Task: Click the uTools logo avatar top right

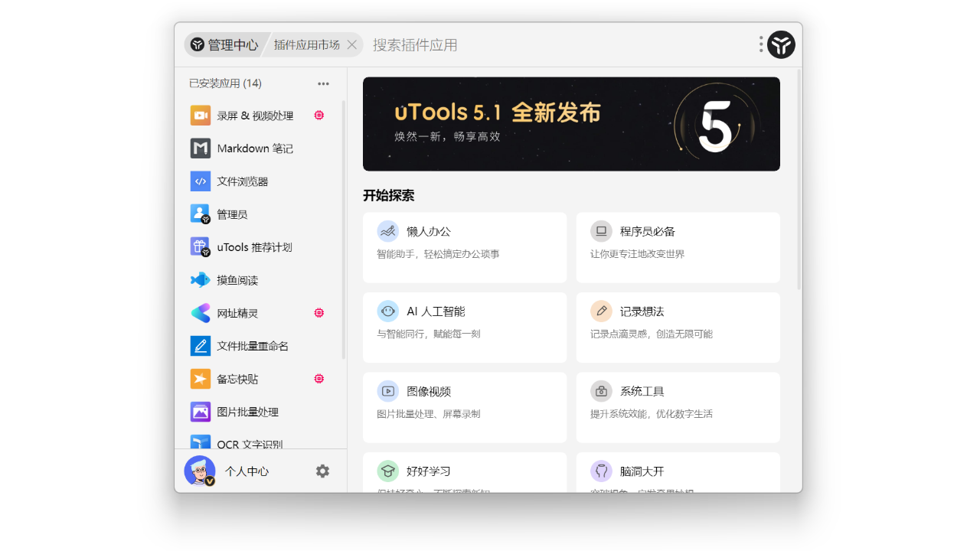Action: (x=781, y=44)
